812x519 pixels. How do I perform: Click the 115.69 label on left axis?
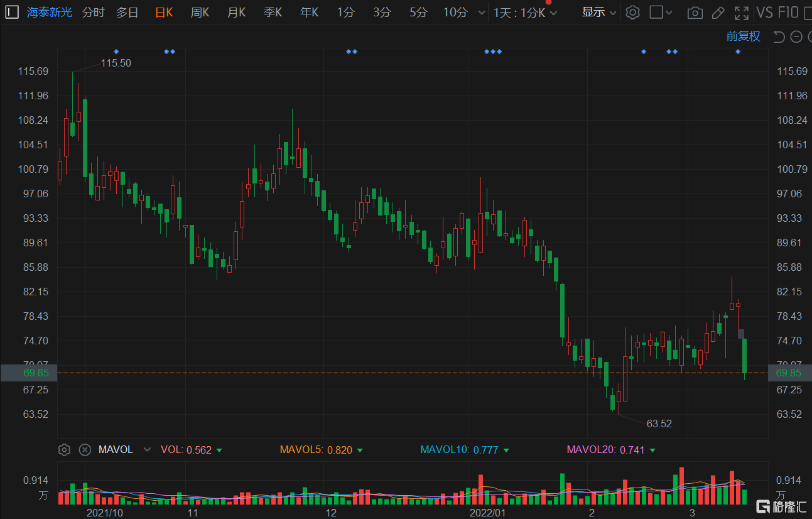pyautogui.click(x=33, y=71)
